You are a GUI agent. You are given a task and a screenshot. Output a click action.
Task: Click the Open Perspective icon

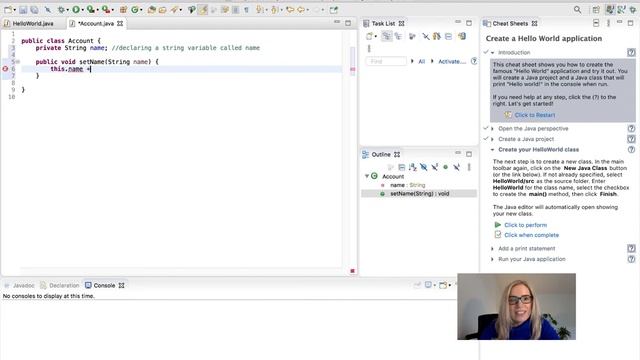(x=596, y=9)
